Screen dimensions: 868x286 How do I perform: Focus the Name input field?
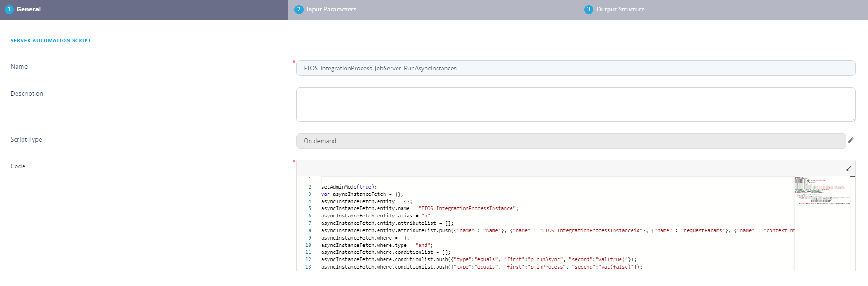[575, 68]
